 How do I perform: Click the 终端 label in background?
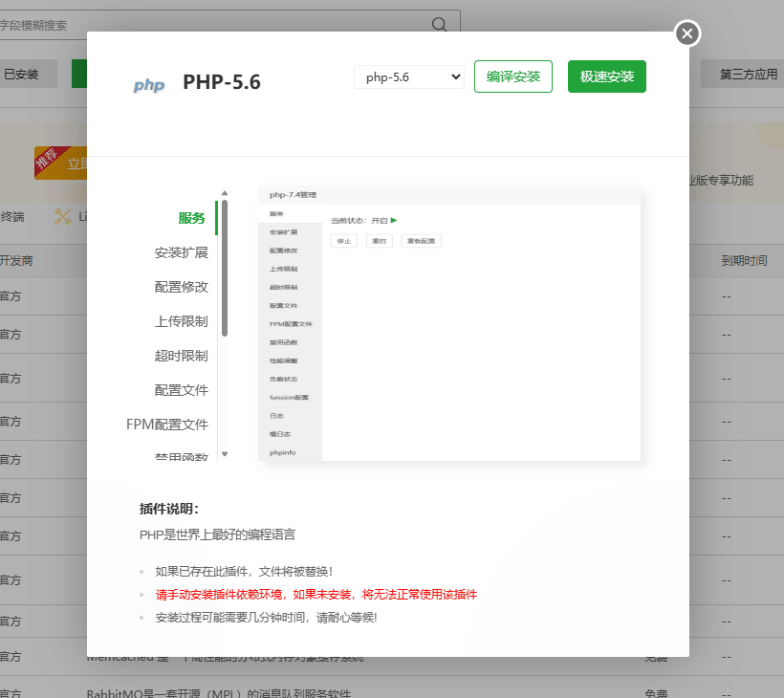click(12, 216)
